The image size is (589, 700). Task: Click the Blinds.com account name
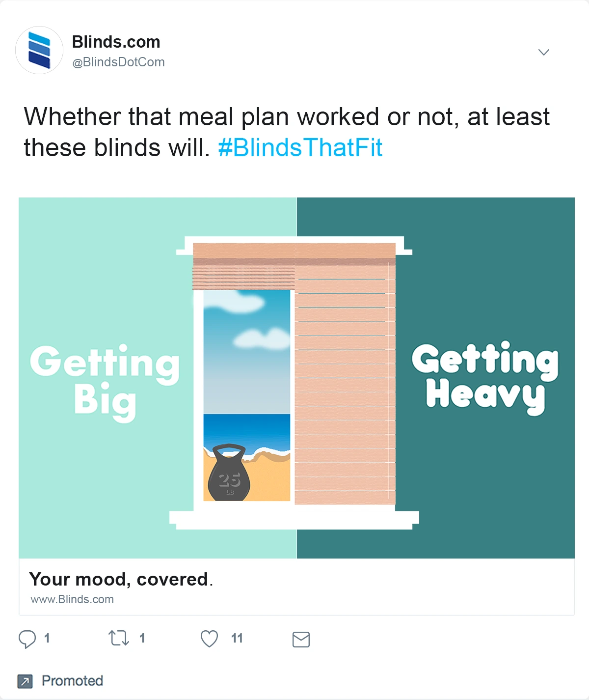coord(116,42)
